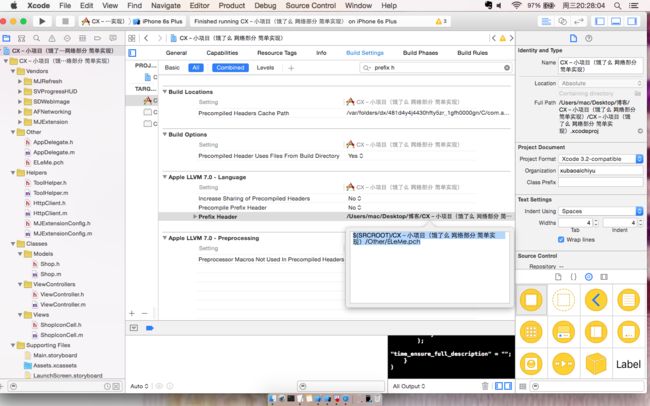Switch to the Version editor icon
This screenshot has height=406, width=650.
pos(578,21)
